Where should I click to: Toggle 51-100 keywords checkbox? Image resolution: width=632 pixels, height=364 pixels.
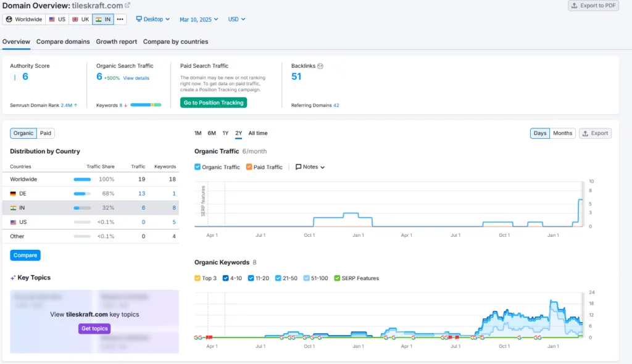306,278
